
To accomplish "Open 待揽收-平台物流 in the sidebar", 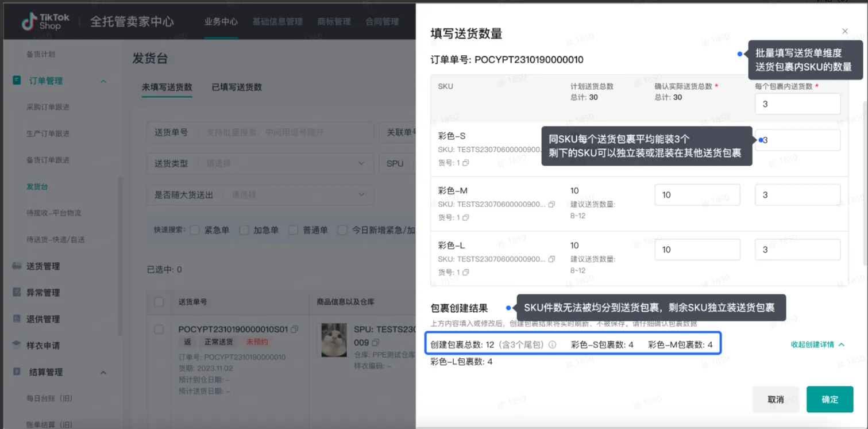I will pos(53,213).
